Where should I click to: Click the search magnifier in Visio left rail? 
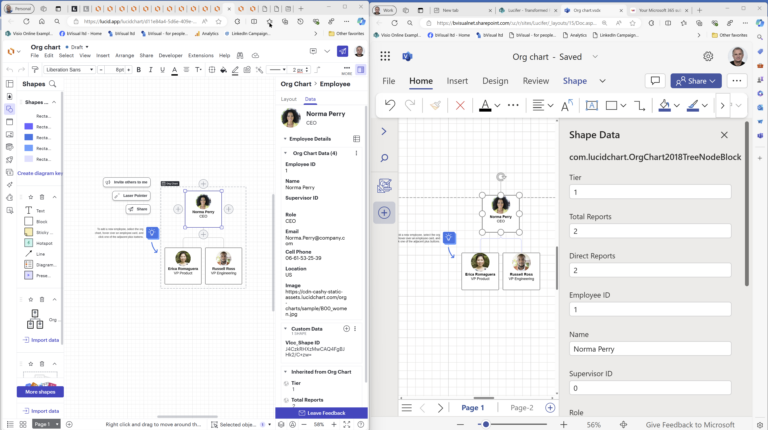(384, 158)
